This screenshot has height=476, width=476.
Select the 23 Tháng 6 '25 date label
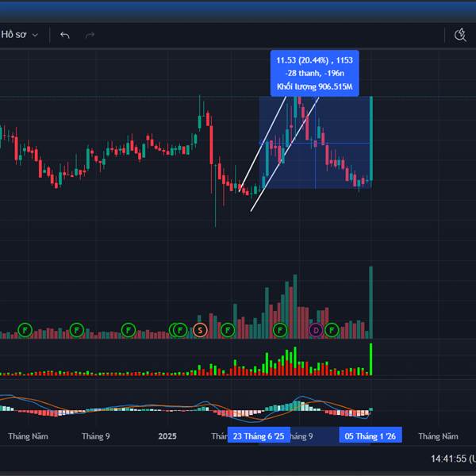[259, 436]
